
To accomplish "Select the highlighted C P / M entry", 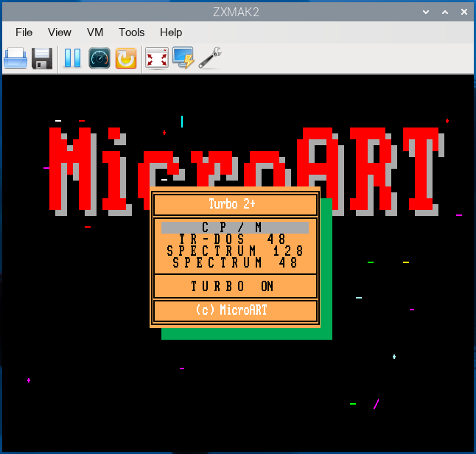I will point(235,228).
